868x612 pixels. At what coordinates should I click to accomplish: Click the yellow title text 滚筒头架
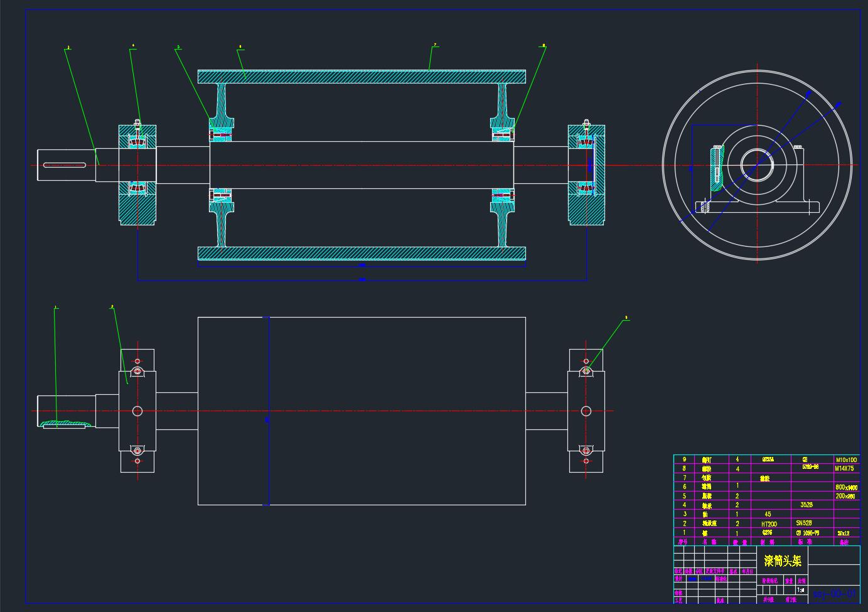(782, 561)
